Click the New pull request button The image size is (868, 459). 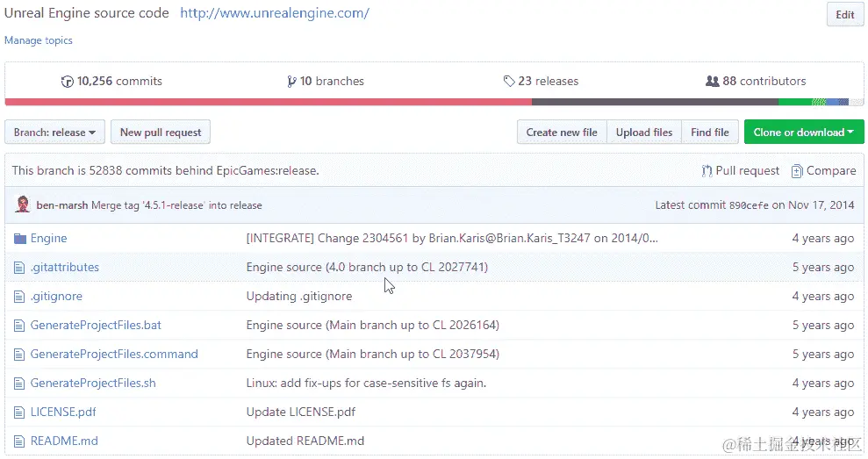[161, 133]
